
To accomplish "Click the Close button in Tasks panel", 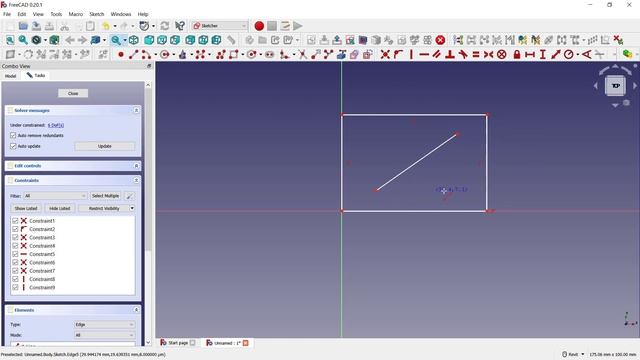I will click(73, 93).
